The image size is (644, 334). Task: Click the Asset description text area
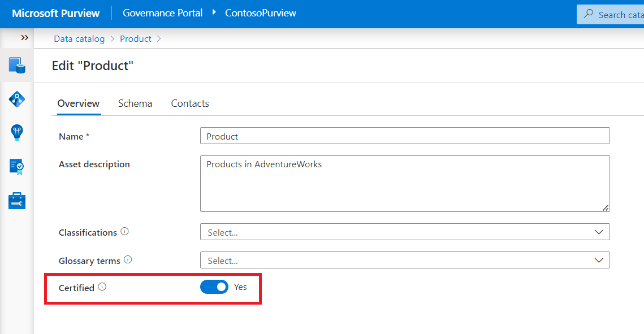coord(405,184)
